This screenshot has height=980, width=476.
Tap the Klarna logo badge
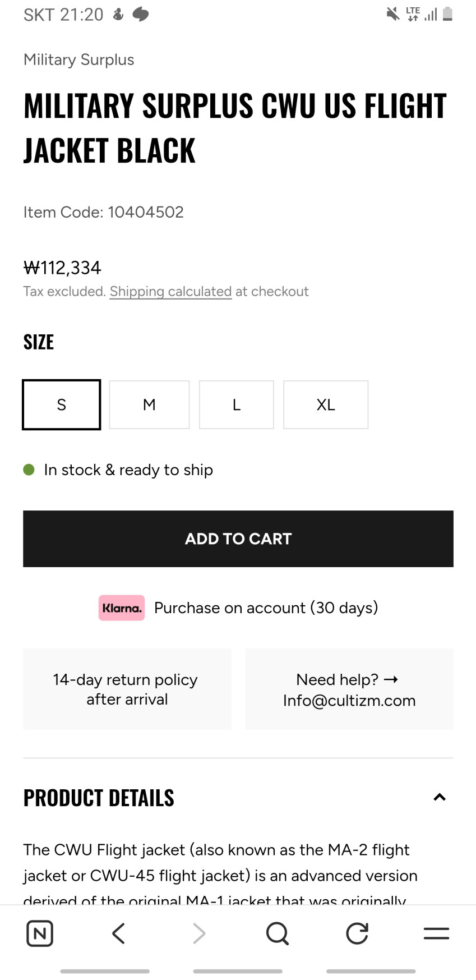click(x=122, y=608)
